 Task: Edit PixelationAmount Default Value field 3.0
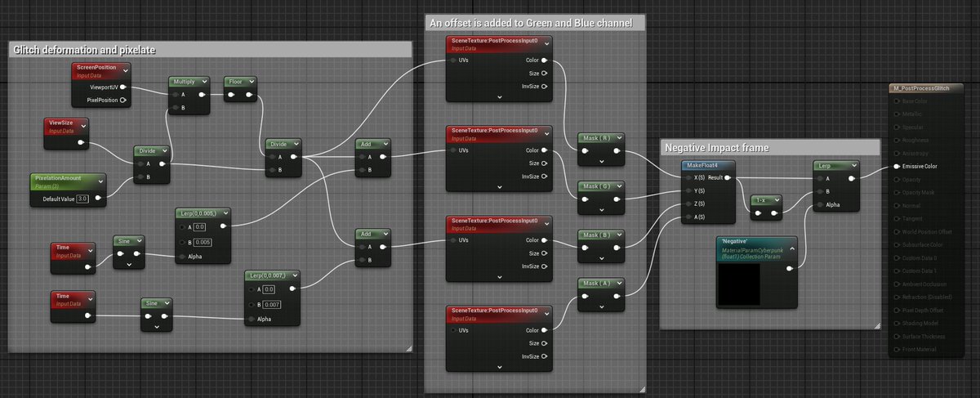point(83,199)
